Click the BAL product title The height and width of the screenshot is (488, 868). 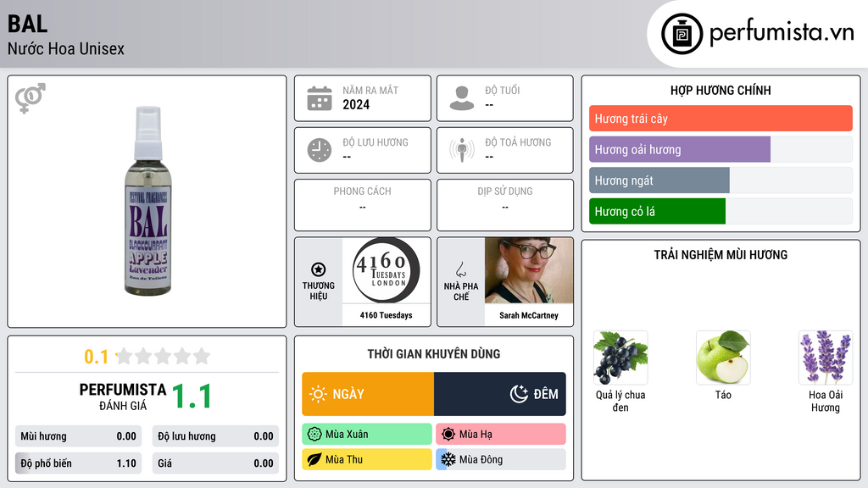click(28, 24)
